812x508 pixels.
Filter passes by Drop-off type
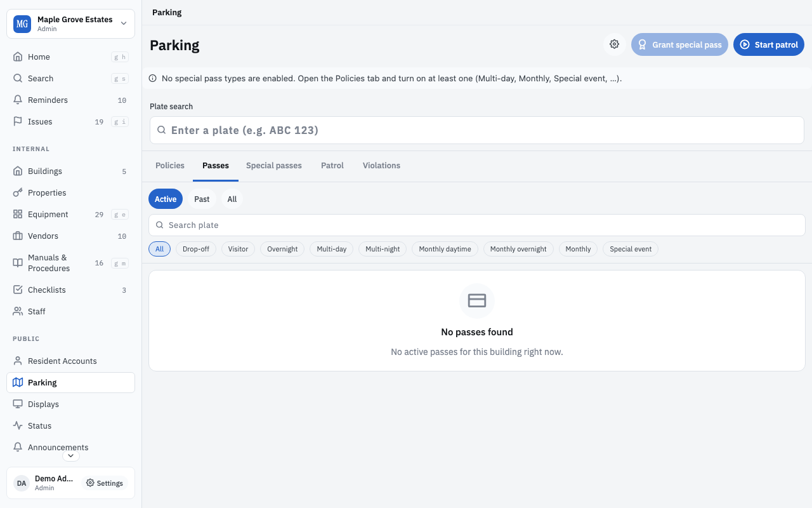[x=196, y=249]
